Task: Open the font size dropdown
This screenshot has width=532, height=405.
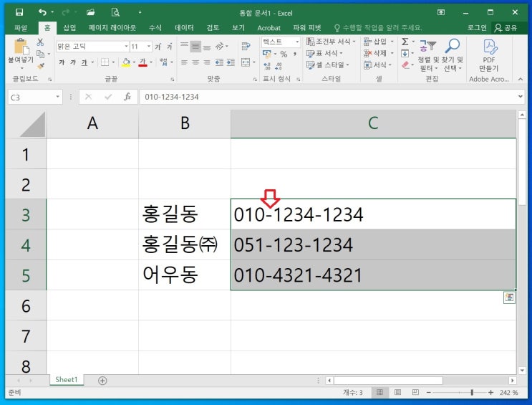Action: (149, 46)
